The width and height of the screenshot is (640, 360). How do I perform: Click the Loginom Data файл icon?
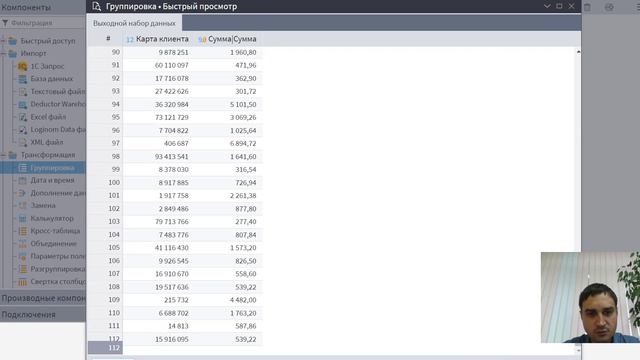coord(23,129)
